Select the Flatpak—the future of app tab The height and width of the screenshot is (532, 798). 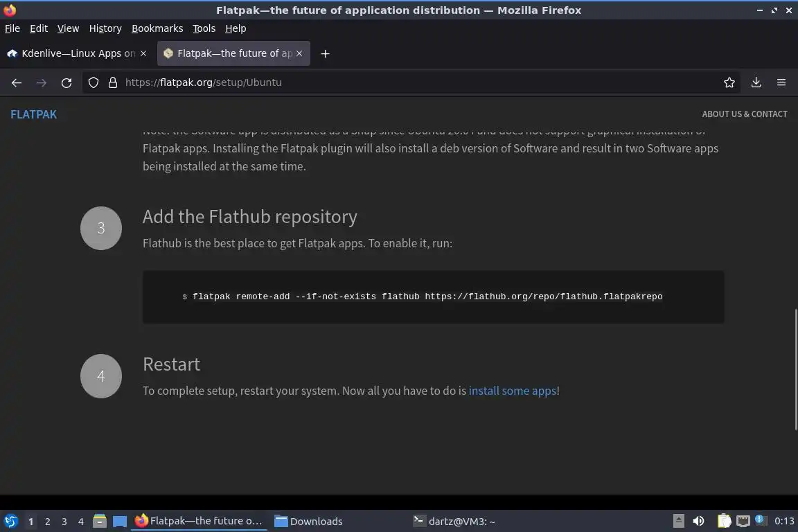coord(233,53)
